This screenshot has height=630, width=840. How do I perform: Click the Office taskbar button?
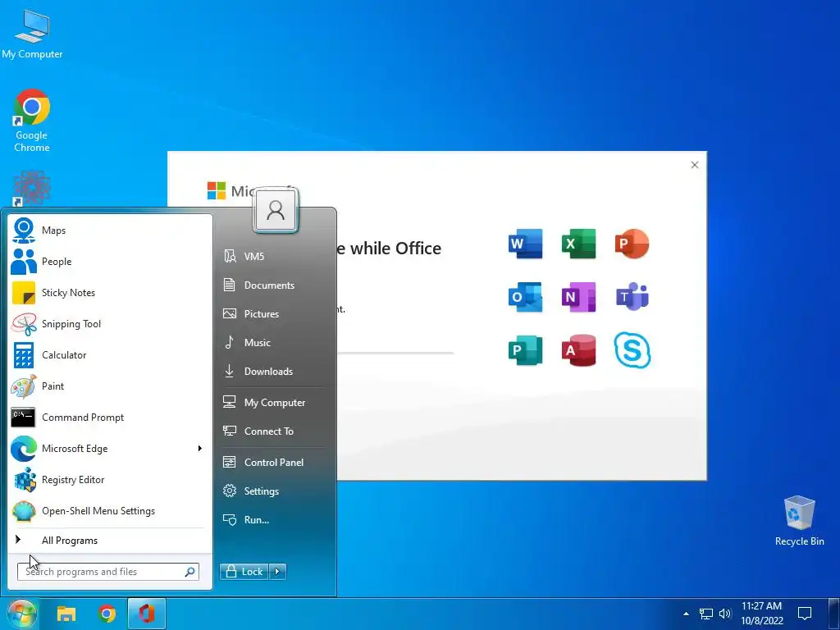pos(147,614)
